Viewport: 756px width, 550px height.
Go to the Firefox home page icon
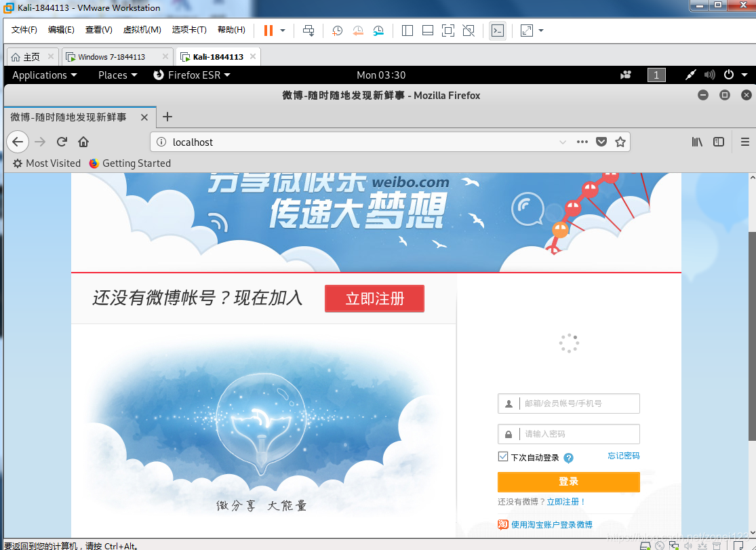tap(83, 142)
